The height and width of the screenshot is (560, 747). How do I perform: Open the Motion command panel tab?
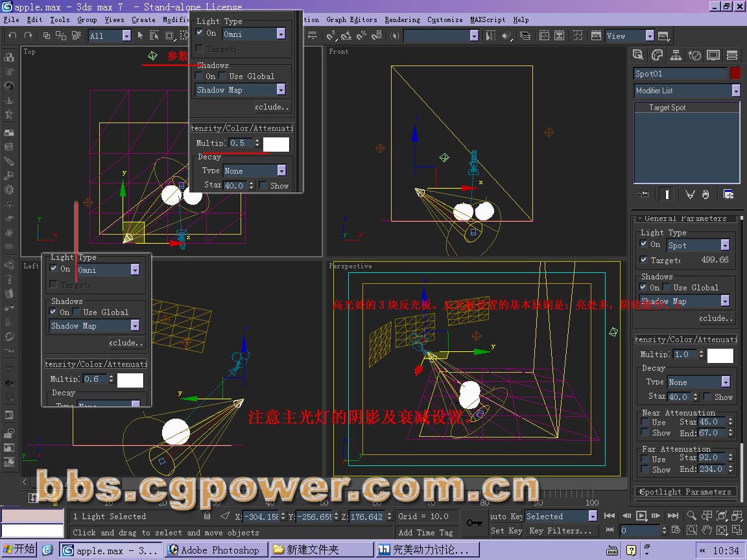coord(694,55)
